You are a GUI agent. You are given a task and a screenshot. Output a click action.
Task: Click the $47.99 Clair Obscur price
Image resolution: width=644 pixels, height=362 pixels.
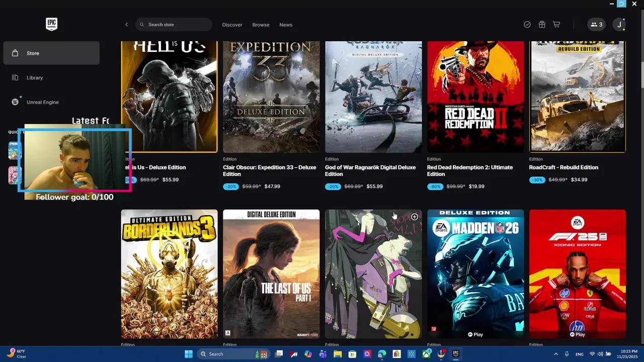pyautogui.click(x=272, y=187)
